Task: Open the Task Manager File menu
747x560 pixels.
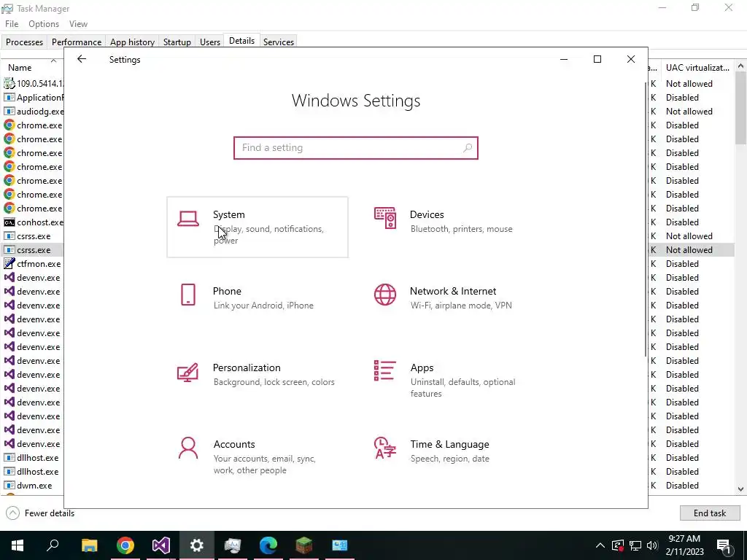Action: click(12, 24)
